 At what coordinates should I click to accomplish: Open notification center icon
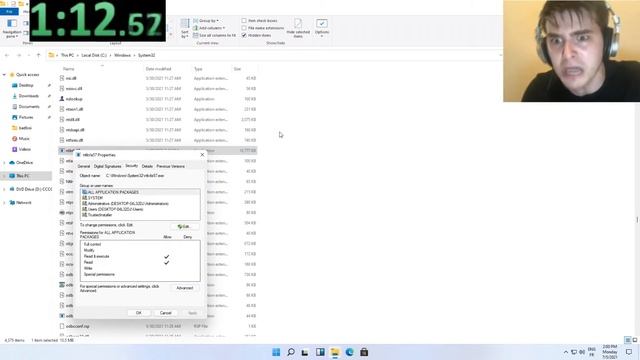(629, 352)
